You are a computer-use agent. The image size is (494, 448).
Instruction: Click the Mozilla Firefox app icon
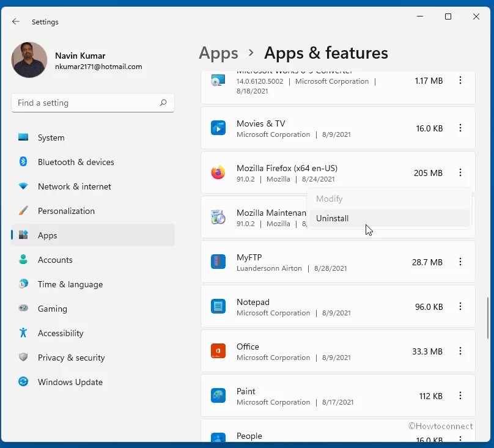pyautogui.click(x=218, y=173)
